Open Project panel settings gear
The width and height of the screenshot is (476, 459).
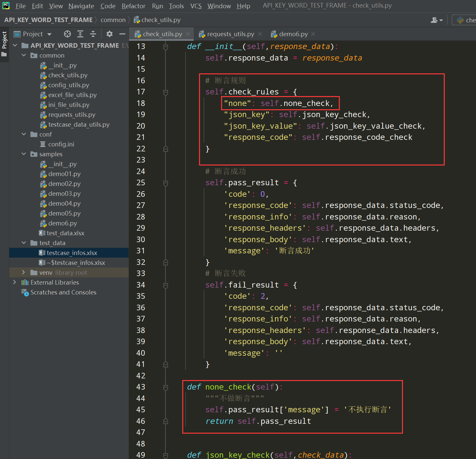(110, 34)
